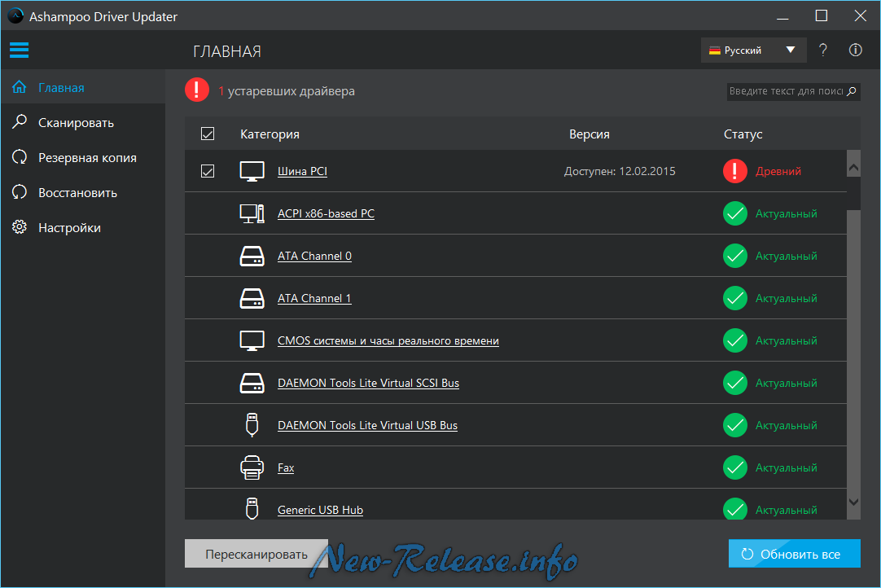The width and height of the screenshot is (881, 588).
Task: Click the Категория column header
Action: coord(270,134)
